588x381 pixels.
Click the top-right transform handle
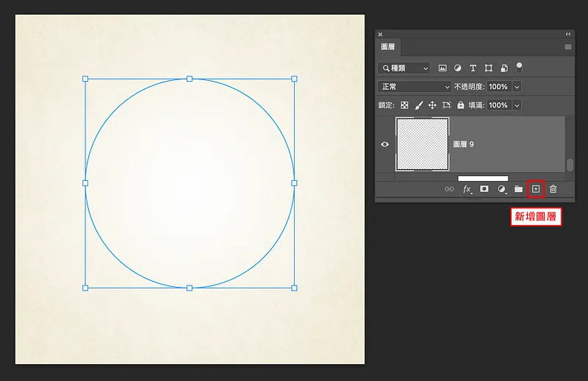[x=295, y=79]
